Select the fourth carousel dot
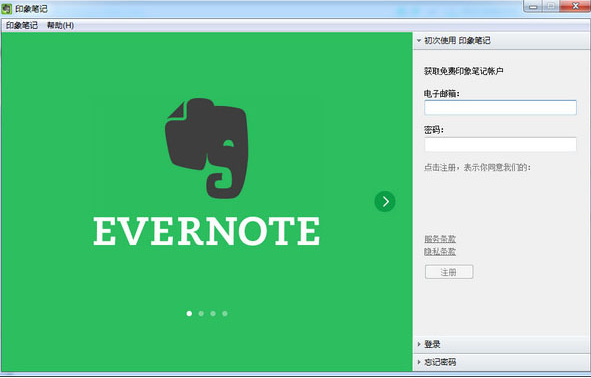 pos(225,314)
